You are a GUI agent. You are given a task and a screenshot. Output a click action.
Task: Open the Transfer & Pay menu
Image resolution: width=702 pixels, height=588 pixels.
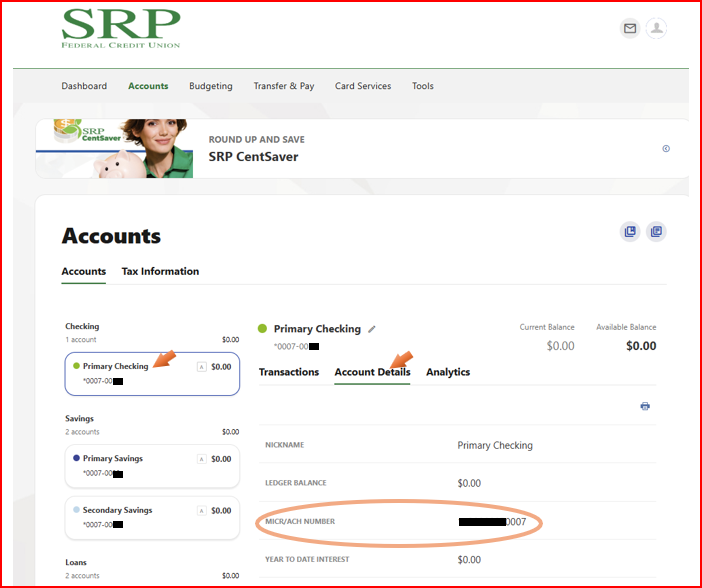click(283, 86)
